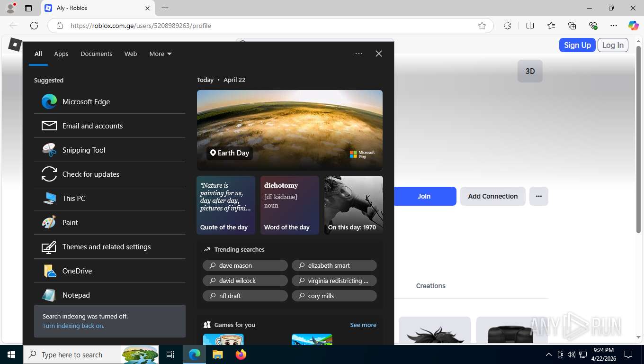Open Collections in Edge toolbar
This screenshot has width=644, height=364.
pos(572,26)
